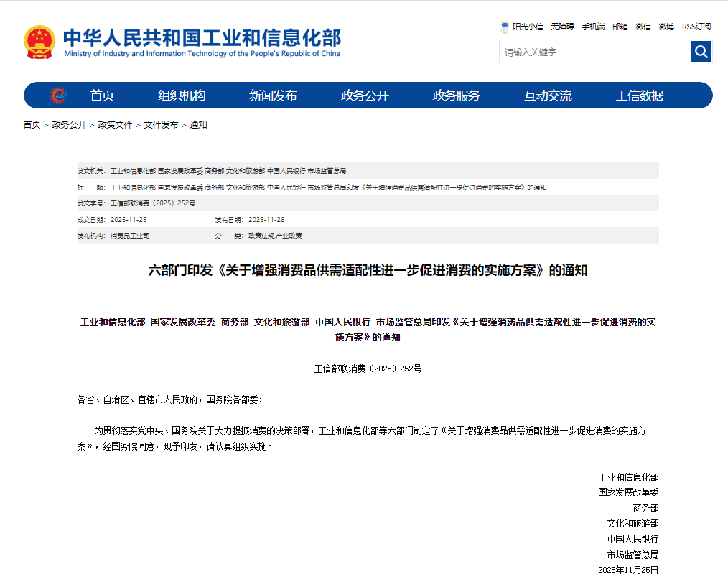Open 互动交流 in the navigation bar
Screen dimensions: 728x582
click(x=548, y=96)
